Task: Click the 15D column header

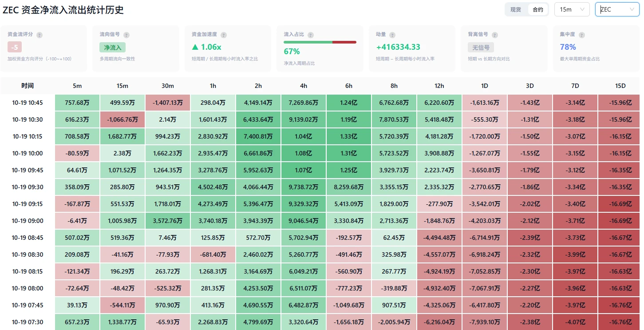Action: (620, 86)
